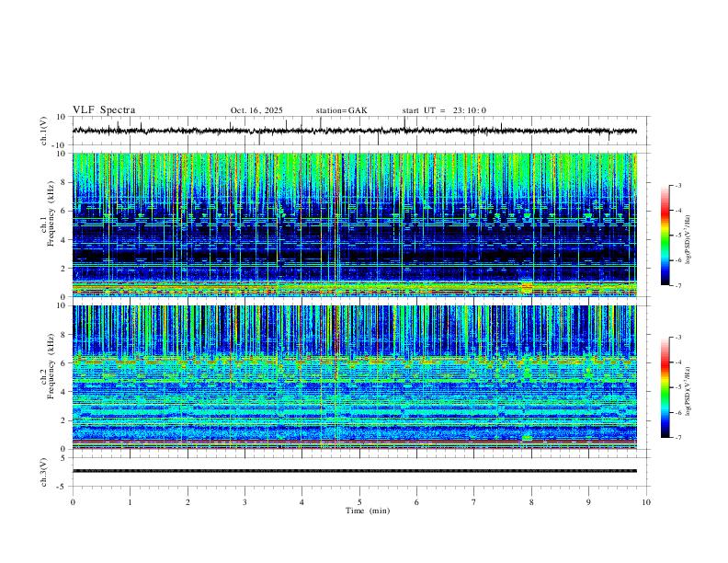Click the ch.2 colorbar log(PSD) label

pos(688,391)
